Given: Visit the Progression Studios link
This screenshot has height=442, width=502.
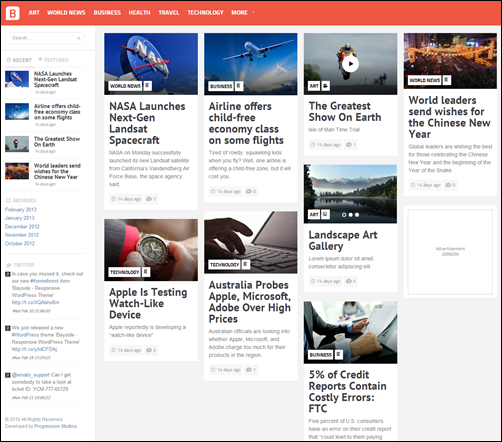Looking at the screenshot, I should click(x=55, y=426).
